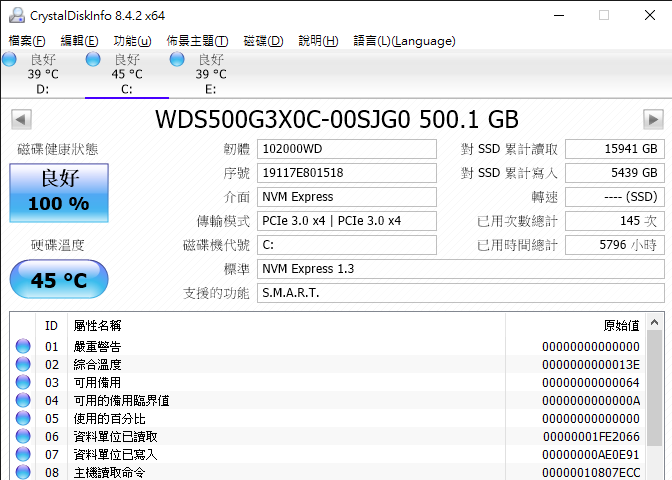Click the 屬性名稱 column header
The width and height of the screenshot is (672, 480).
click(x=286, y=326)
